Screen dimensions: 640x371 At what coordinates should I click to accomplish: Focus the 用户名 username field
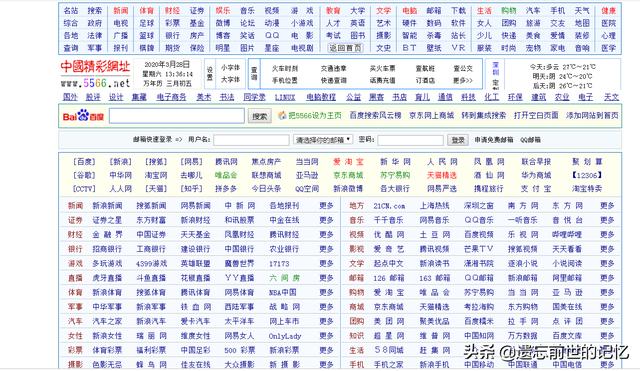point(251,140)
